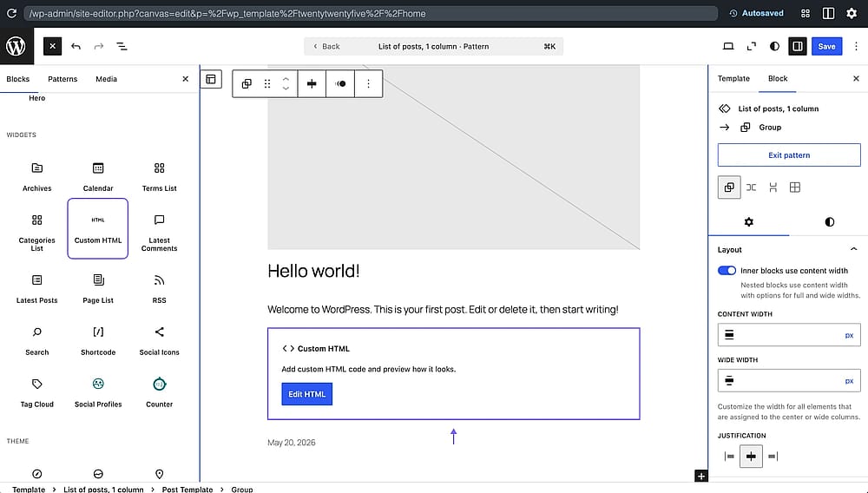The width and height of the screenshot is (868, 493).
Task: Insert the Counter block
Action: click(x=160, y=392)
